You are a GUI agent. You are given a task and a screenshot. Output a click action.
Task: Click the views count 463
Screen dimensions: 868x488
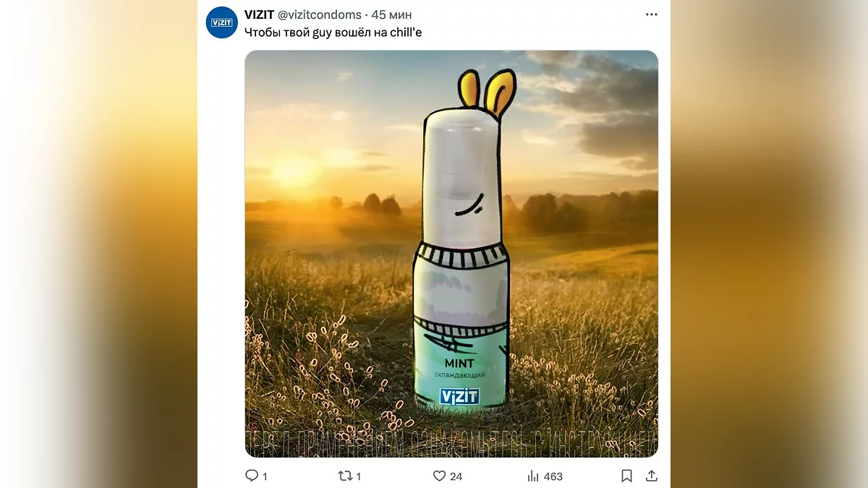coord(553,476)
